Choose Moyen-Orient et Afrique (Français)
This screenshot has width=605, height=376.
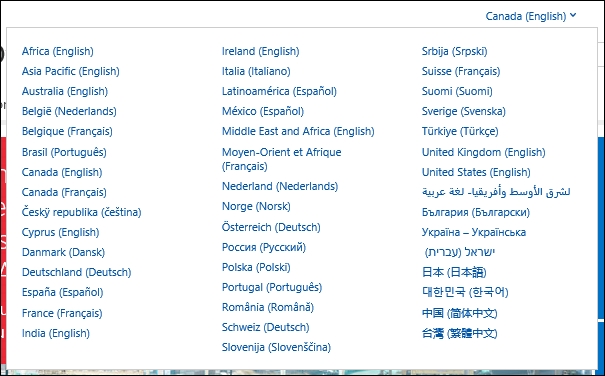282,159
